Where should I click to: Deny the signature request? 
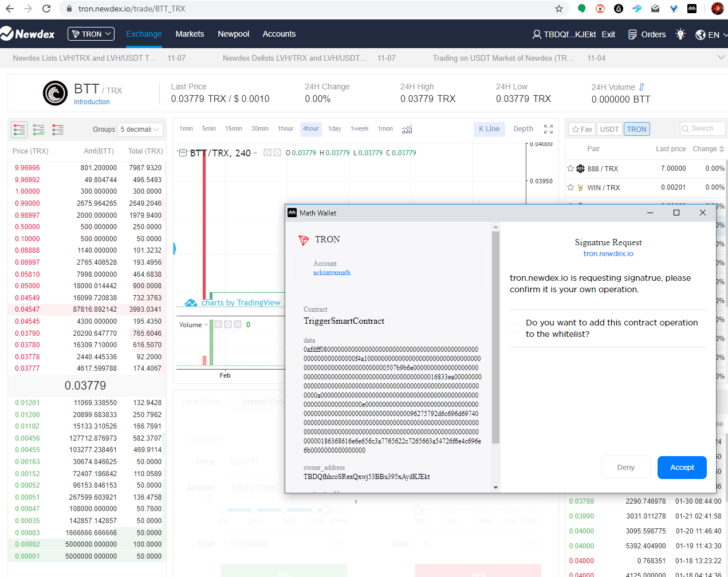pyautogui.click(x=626, y=468)
